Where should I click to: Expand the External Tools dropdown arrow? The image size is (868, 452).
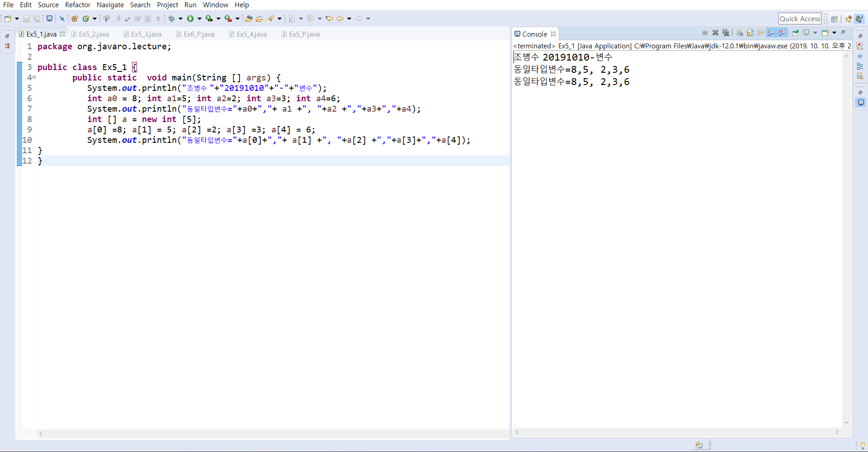point(237,19)
